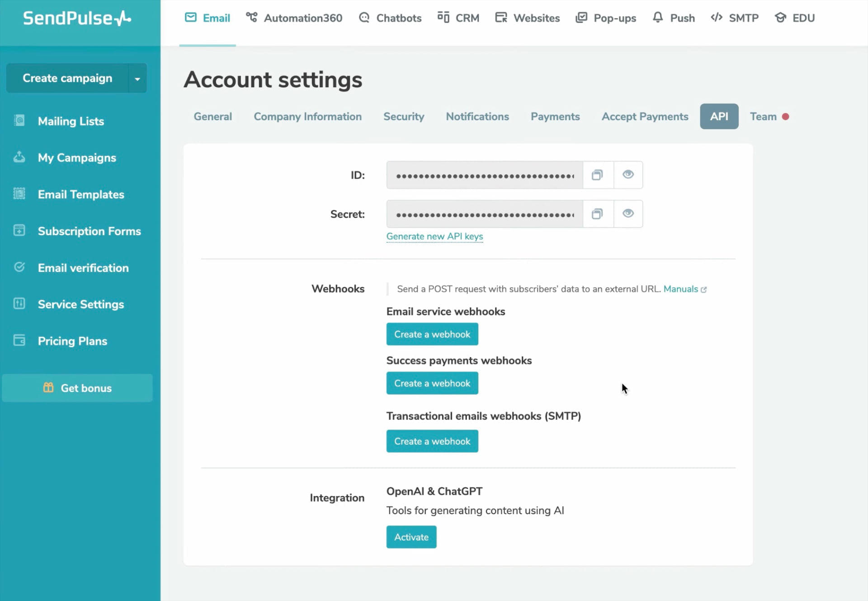Click the Get bonus button

77,388
